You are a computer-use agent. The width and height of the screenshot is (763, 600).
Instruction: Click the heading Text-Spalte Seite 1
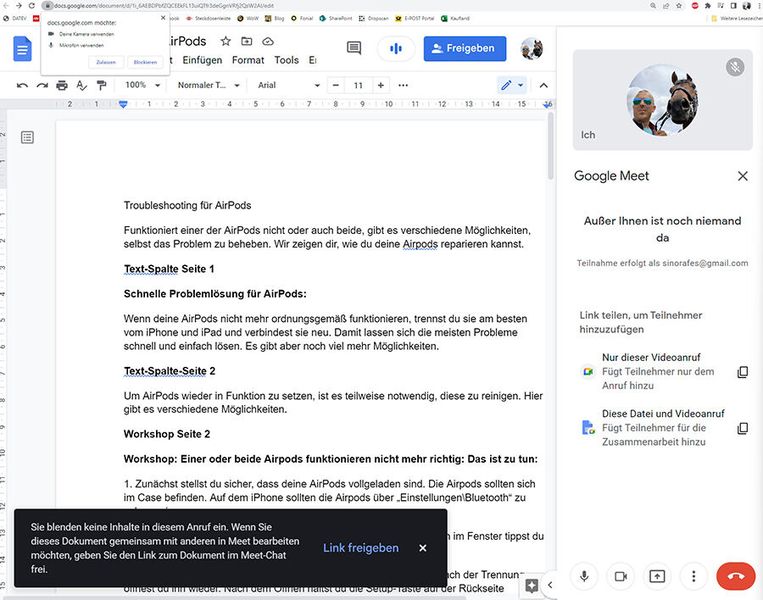(x=169, y=269)
